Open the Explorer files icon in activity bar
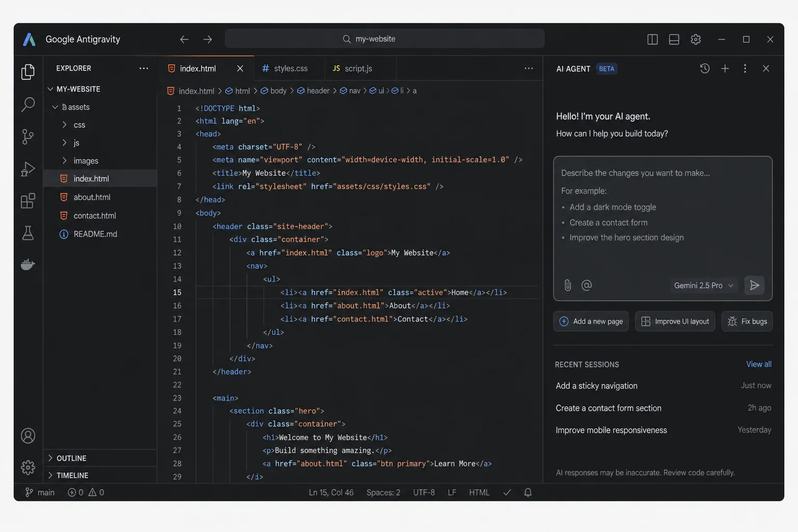798x532 pixels. [x=28, y=72]
